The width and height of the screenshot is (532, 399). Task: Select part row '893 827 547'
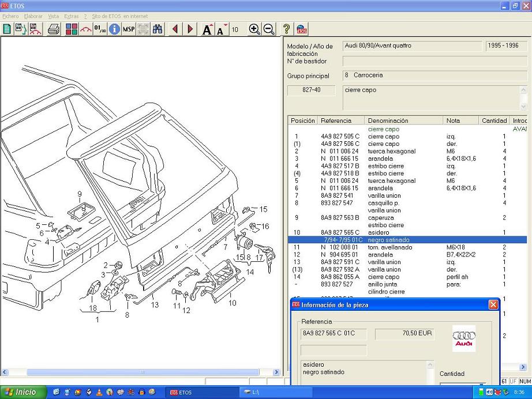(407, 203)
